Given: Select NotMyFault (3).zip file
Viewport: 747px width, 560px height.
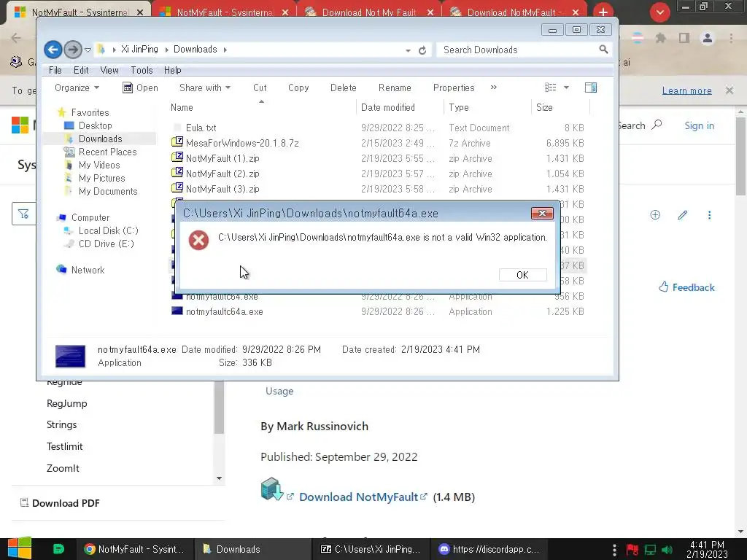Looking at the screenshot, I should 222,189.
